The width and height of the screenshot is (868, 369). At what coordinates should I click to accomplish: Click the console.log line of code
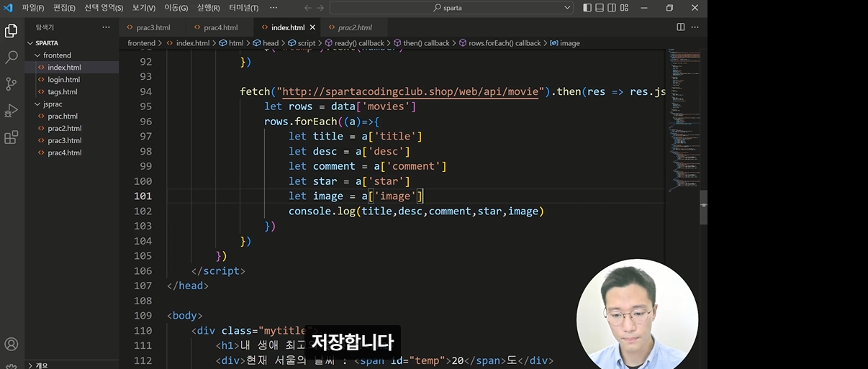click(x=416, y=211)
